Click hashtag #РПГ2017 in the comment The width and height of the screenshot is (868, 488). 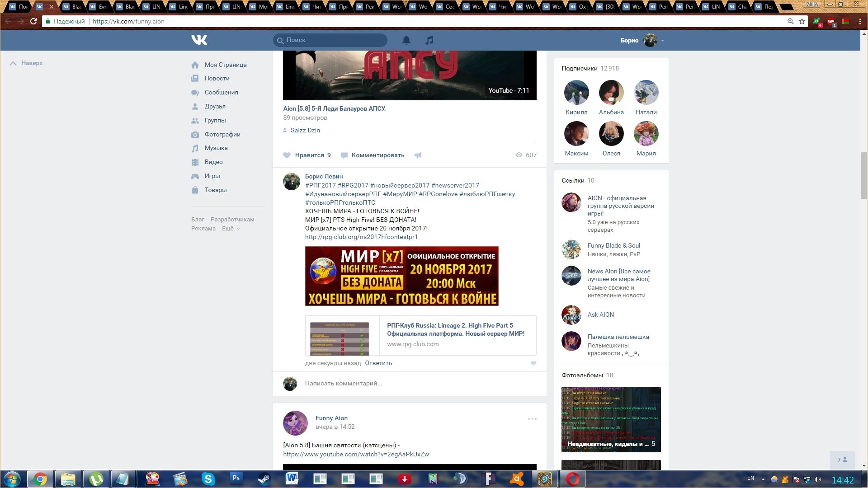pyautogui.click(x=321, y=185)
